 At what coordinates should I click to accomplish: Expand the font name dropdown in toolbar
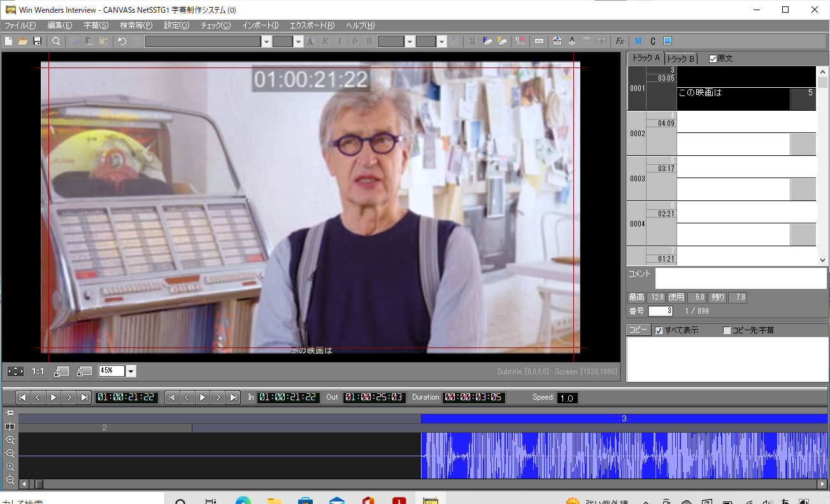[266, 41]
